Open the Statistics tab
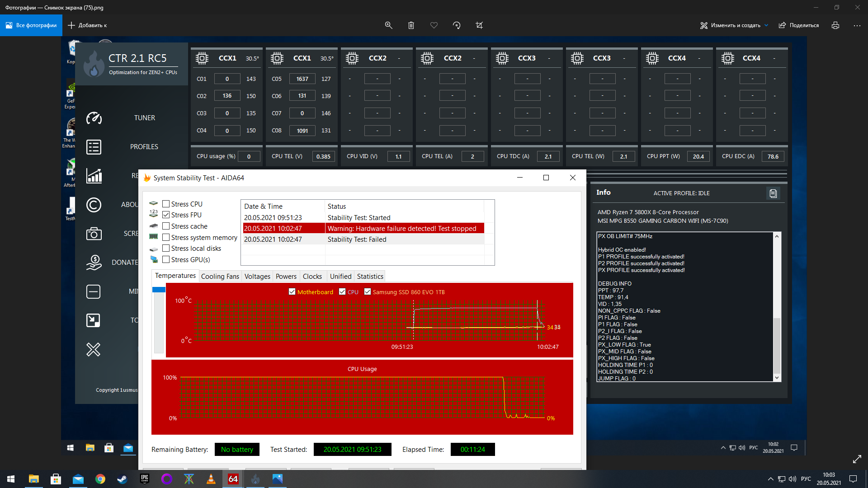This screenshot has height=488, width=868. 370,277
